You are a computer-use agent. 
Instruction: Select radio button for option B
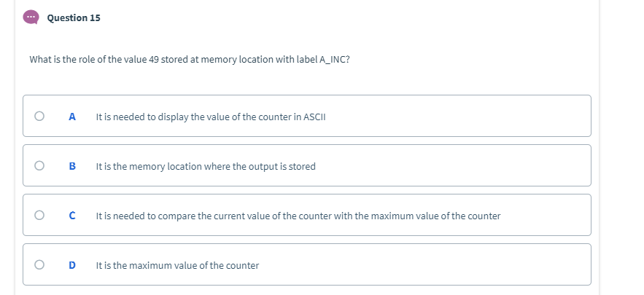(39, 165)
